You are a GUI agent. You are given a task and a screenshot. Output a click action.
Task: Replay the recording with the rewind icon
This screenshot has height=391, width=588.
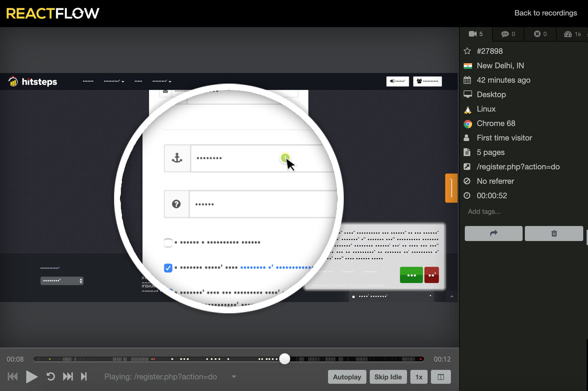coord(50,377)
